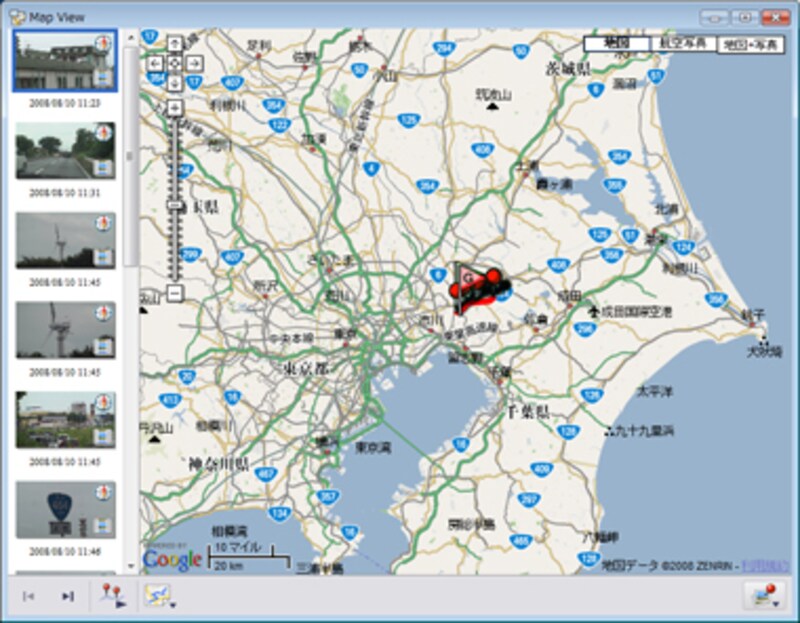Click the image badge on the 11:31 thumbnail

pyautogui.click(x=103, y=168)
